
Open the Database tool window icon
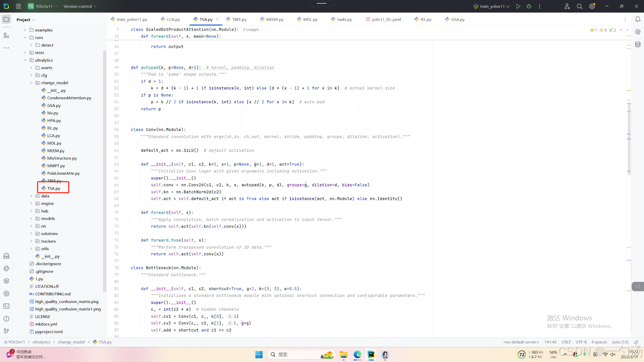tap(638, 44)
